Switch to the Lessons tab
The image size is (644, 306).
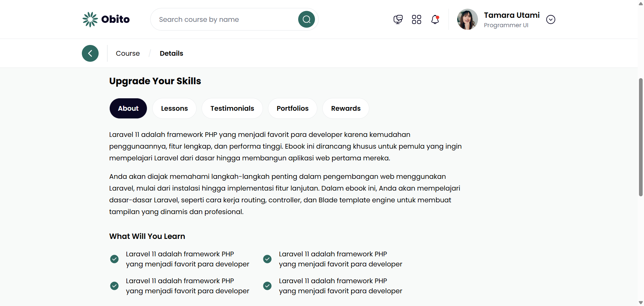174,108
